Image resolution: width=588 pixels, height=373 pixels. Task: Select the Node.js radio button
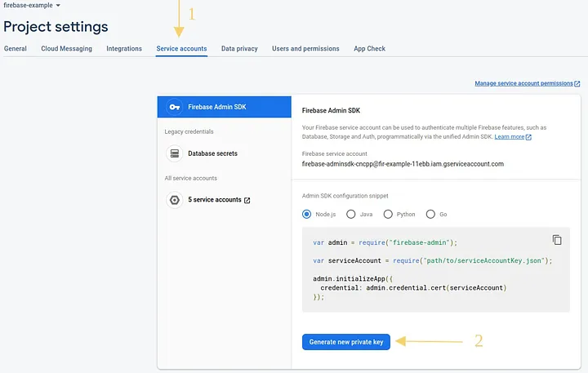click(307, 214)
